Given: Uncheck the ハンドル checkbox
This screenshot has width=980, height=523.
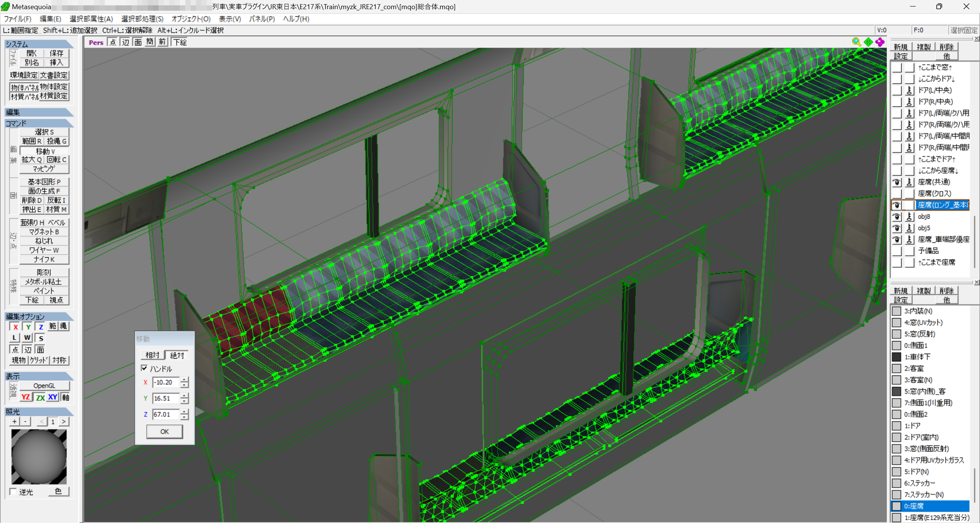Looking at the screenshot, I should 145,368.
